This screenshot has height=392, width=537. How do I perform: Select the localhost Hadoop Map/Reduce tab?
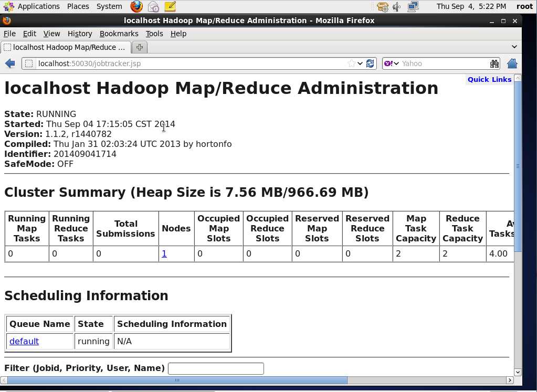(x=66, y=47)
